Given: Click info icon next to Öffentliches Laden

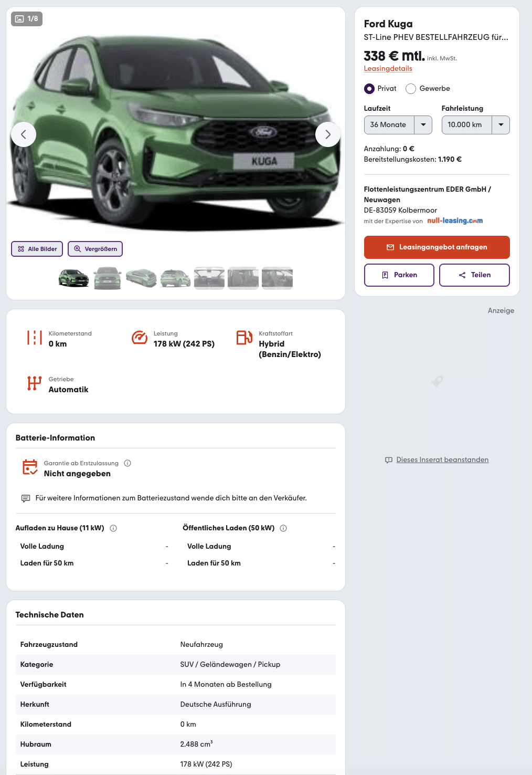Looking at the screenshot, I should pyautogui.click(x=283, y=528).
